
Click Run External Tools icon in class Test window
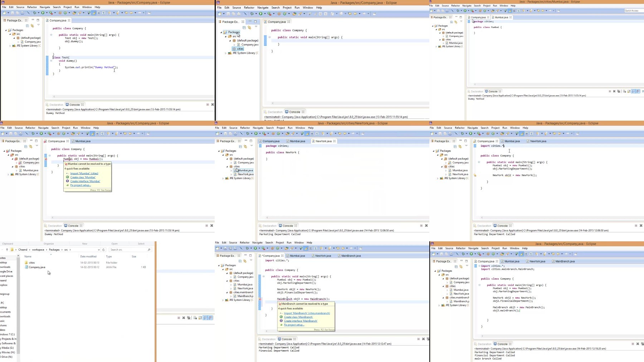[x=51, y=13]
